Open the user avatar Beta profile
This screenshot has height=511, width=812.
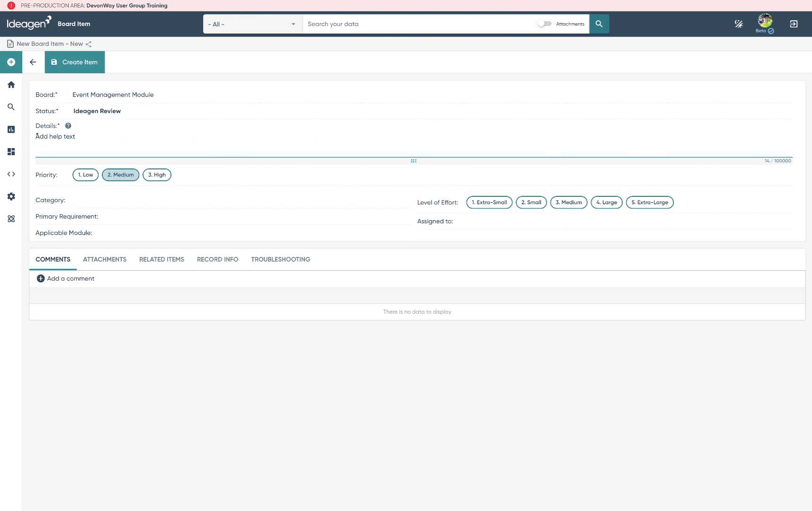coord(765,24)
